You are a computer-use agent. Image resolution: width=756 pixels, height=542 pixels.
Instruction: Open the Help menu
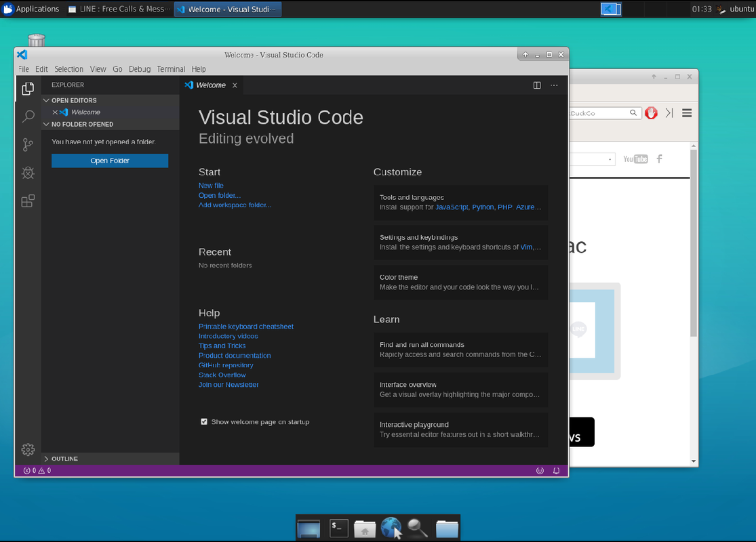tap(198, 69)
